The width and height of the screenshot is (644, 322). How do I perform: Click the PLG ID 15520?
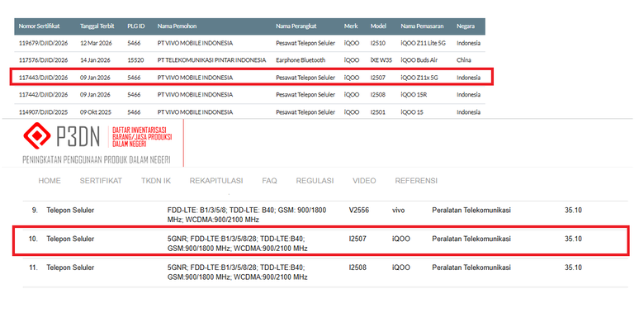coord(135,60)
